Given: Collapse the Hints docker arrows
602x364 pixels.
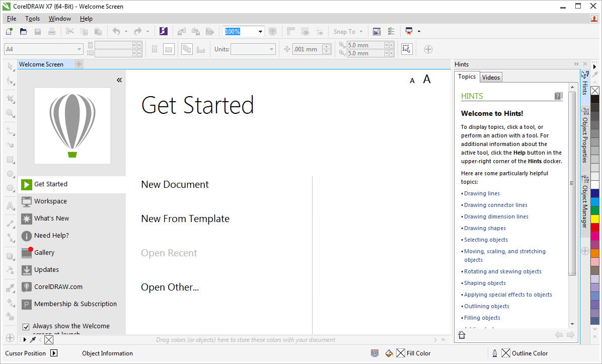Looking at the screenshot, I should [576, 64].
